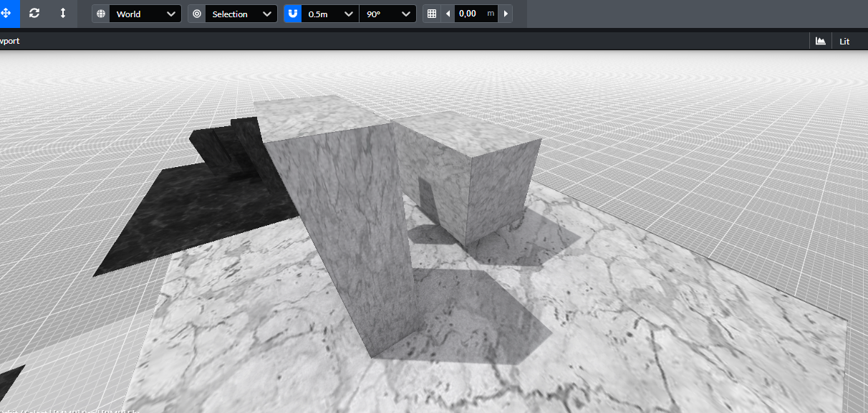Select the Rotate tool
Viewport: 868px width, 413px height.
click(x=34, y=14)
